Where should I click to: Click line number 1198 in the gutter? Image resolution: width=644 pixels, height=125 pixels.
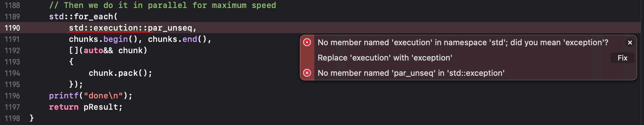pyautogui.click(x=12, y=118)
